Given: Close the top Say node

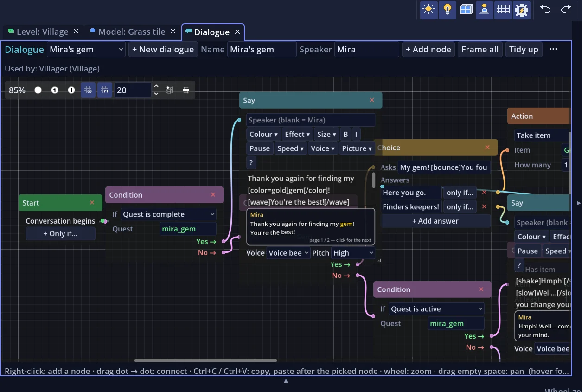Looking at the screenshot, I should 372,100.
